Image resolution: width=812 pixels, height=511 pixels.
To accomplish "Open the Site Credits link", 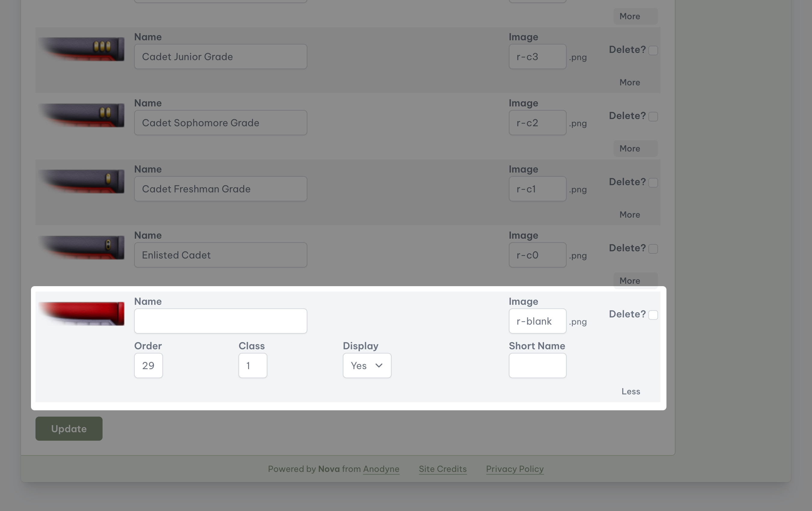I will point(442,469).
